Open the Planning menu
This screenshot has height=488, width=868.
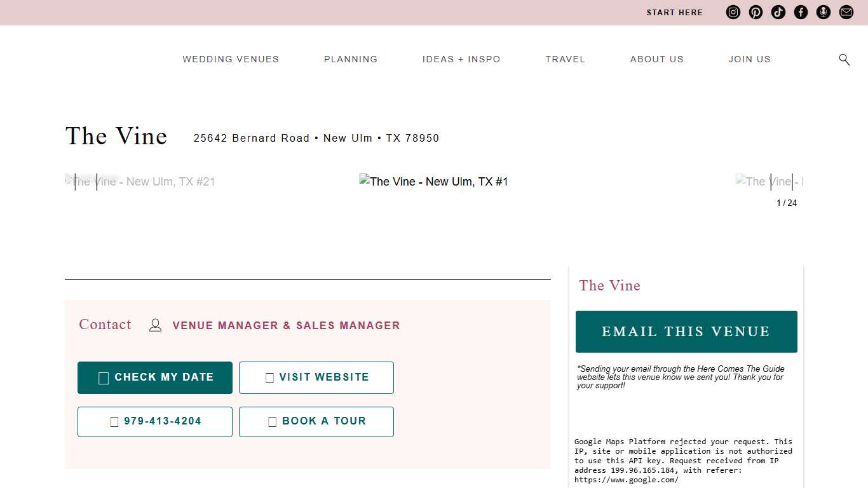click(x=351, y=59)
